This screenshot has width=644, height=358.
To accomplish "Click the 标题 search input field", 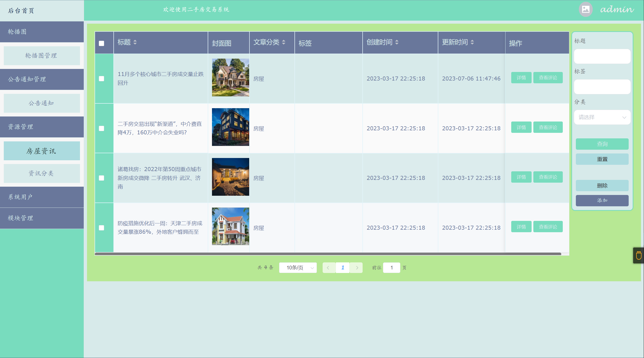I will pyautogui.click(x=602, y=56).
